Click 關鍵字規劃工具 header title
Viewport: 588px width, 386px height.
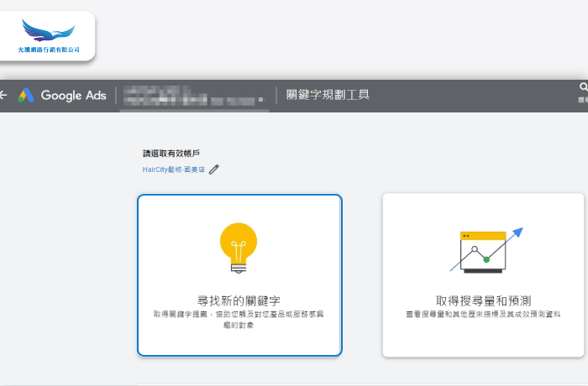coord(328,96)
